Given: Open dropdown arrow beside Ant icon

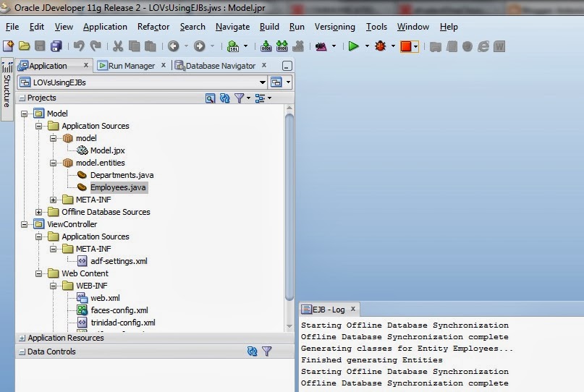Looking at the screenshot, I should pos(334,46).
